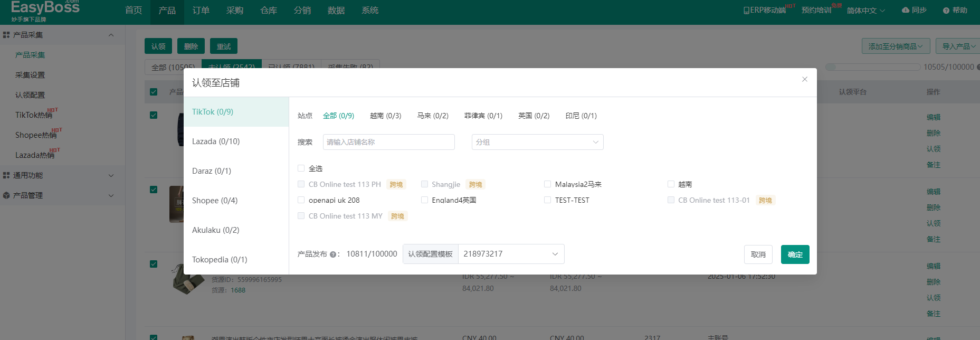Filter sites by 英国 (0/2)

[534, 116]
